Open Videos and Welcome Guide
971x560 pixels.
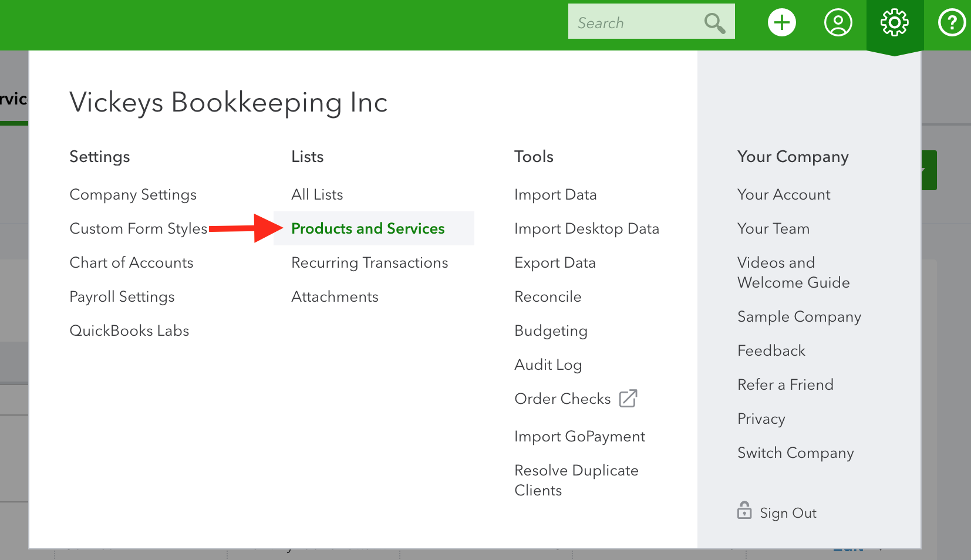click(793, 272)
